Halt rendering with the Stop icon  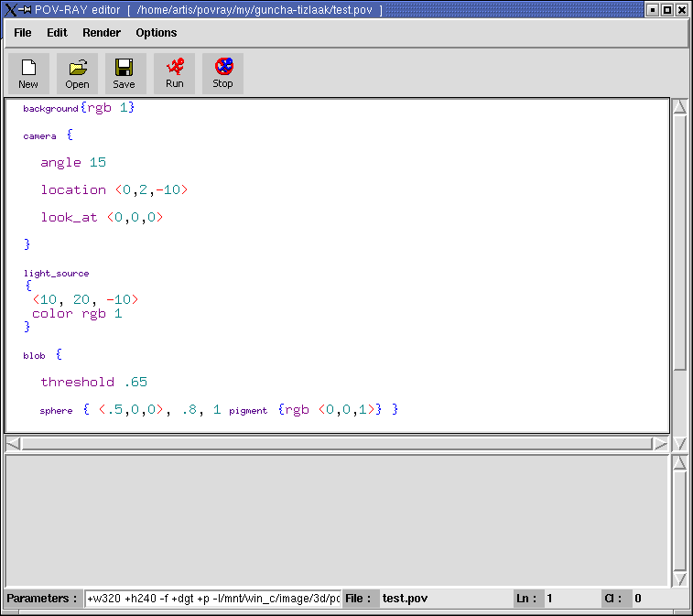coord(222,72)
